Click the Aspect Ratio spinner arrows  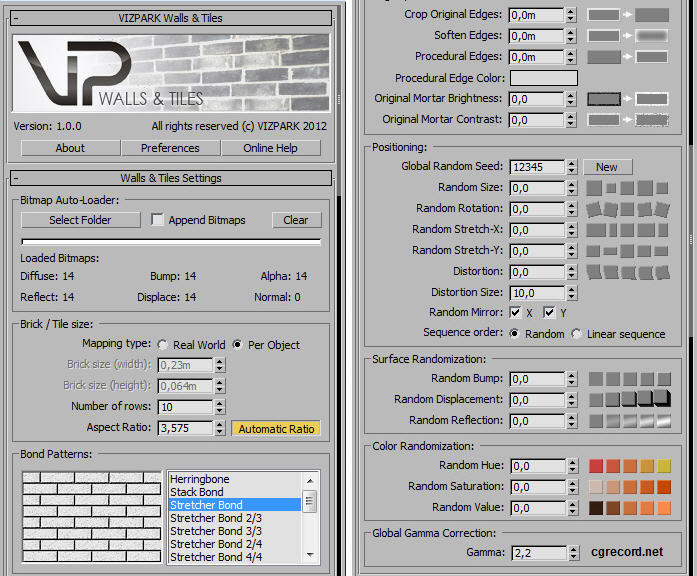pyautogui.click(x=220, y=428)
